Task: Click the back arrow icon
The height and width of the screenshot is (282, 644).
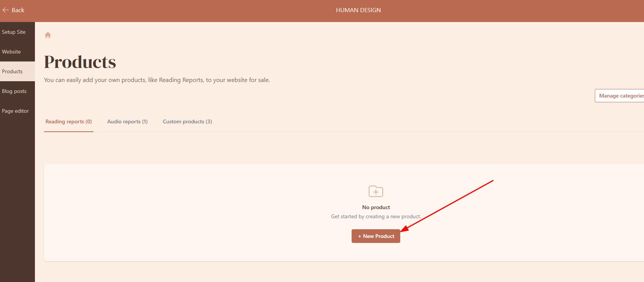Action: [5, 10]
